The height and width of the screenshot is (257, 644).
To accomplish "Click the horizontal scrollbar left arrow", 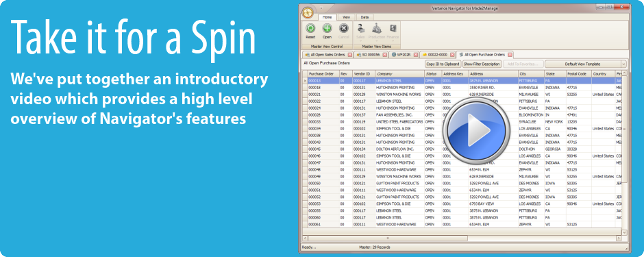I will click(305, 238).
